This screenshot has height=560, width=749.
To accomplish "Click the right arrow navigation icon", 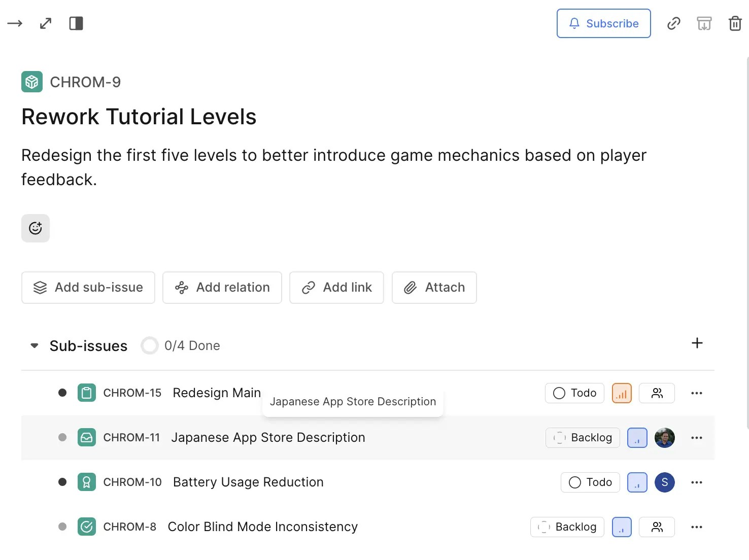I will (x=15, y=23).
